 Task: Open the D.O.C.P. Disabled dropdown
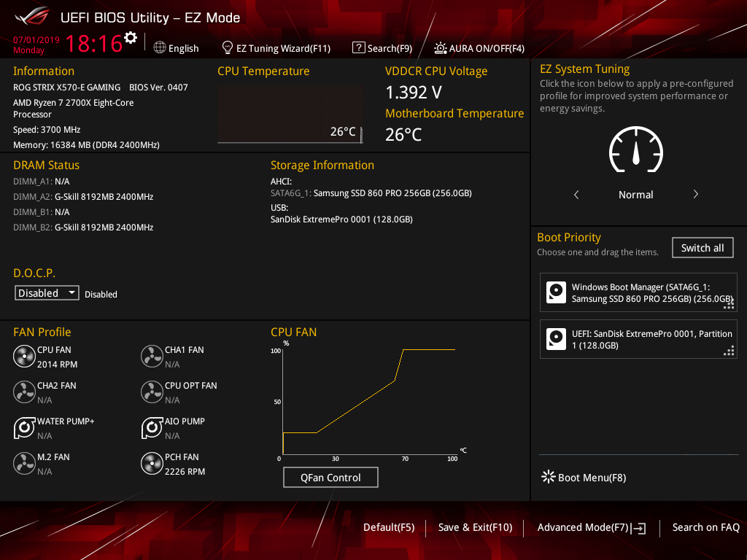tap(47, 293)
